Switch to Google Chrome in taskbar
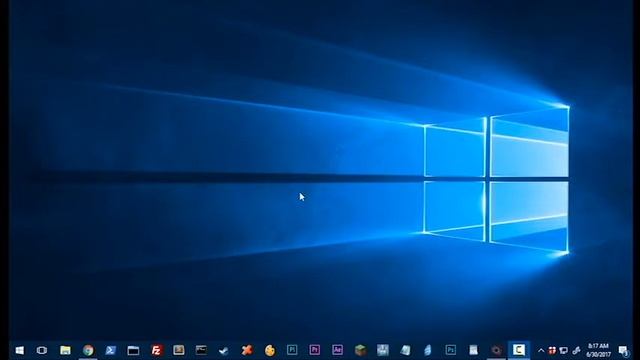The height and width of the screenshot is (360, 640). 88,350
